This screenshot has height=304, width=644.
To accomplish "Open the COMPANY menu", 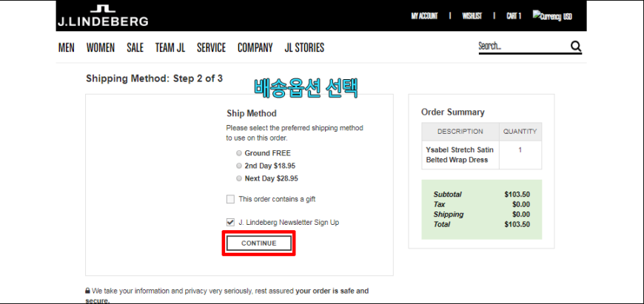I will tap(255, 48).
